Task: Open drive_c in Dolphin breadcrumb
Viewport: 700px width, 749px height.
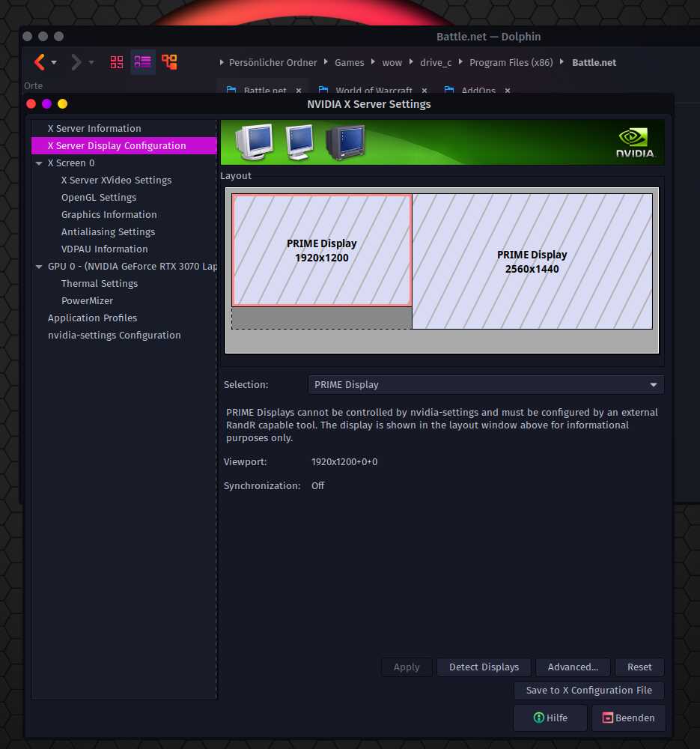Action: click(x=436, y=63)
